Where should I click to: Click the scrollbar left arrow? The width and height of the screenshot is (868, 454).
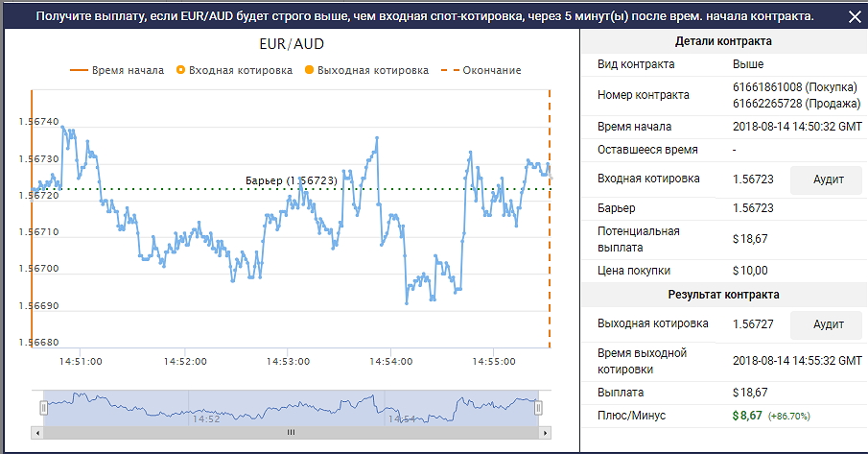coord(37,433)
